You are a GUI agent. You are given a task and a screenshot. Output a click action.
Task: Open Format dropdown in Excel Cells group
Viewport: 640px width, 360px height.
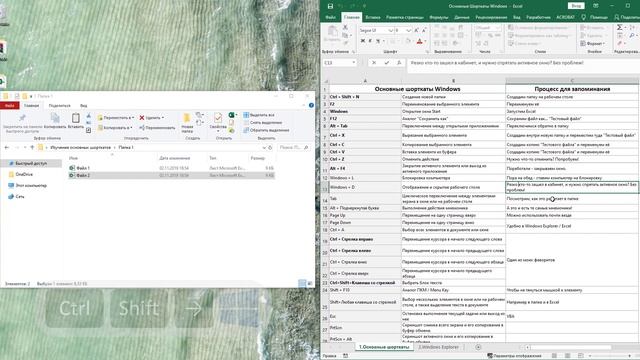593,43
